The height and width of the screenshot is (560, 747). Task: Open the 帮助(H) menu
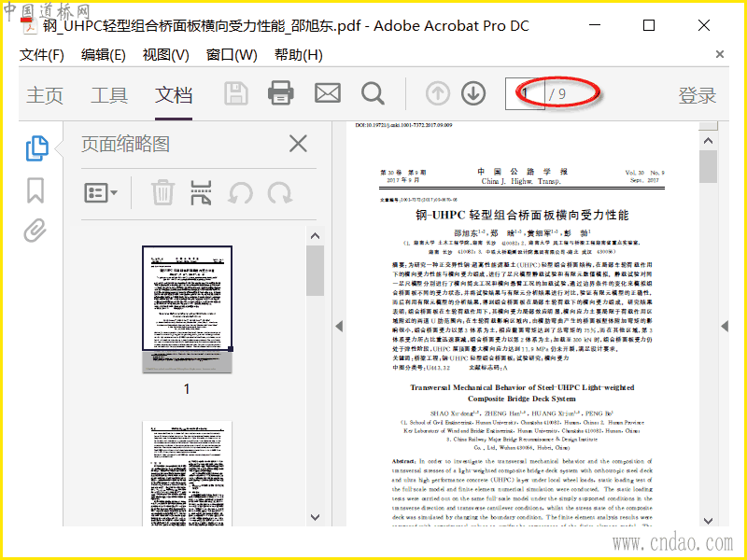coord(298,55)
